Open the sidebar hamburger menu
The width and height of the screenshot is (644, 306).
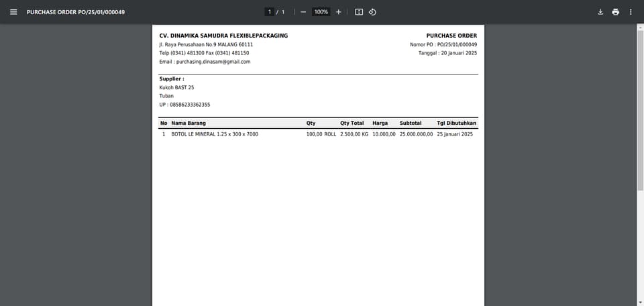(x=13, y=12)
